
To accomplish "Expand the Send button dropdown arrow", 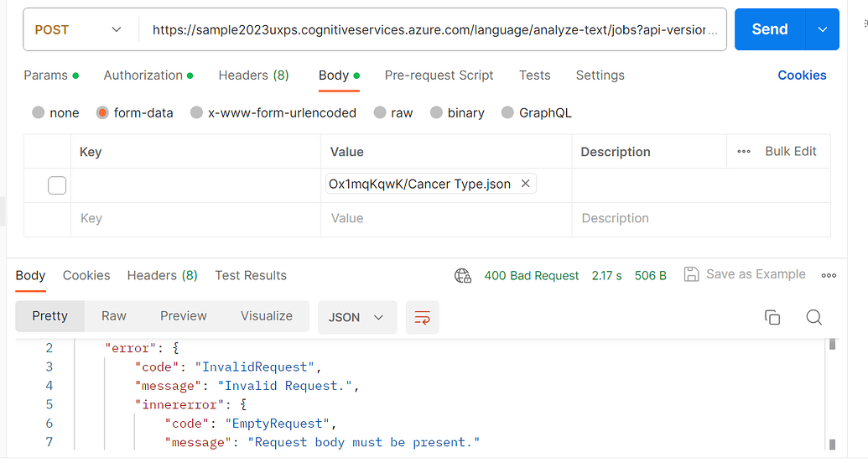I will click(822, 29).
